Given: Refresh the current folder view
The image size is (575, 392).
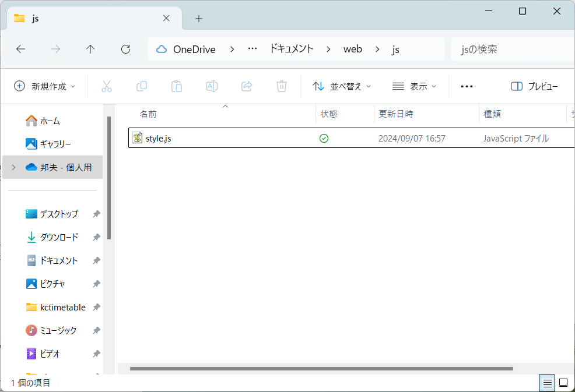Looking at the screenshot, I should [x=125, y=50].
